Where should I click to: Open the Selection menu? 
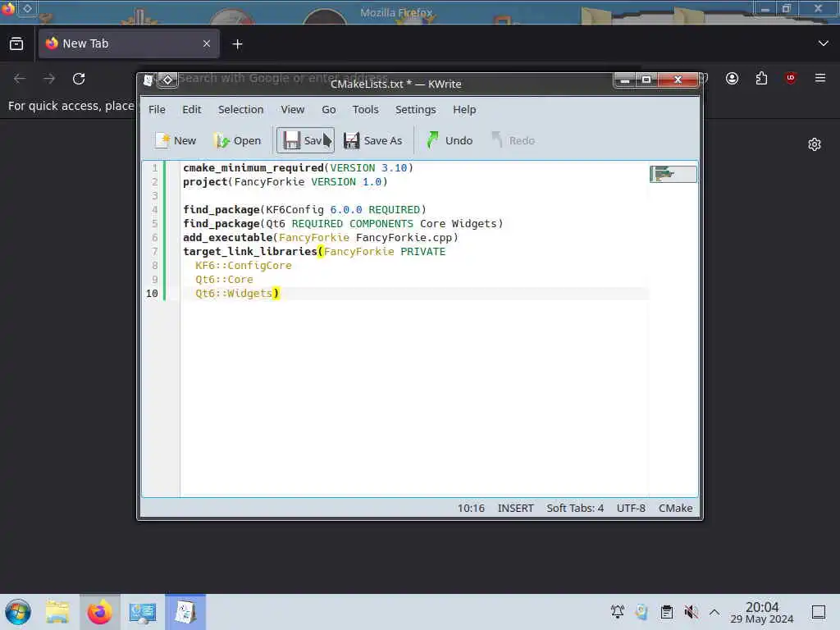240,109
